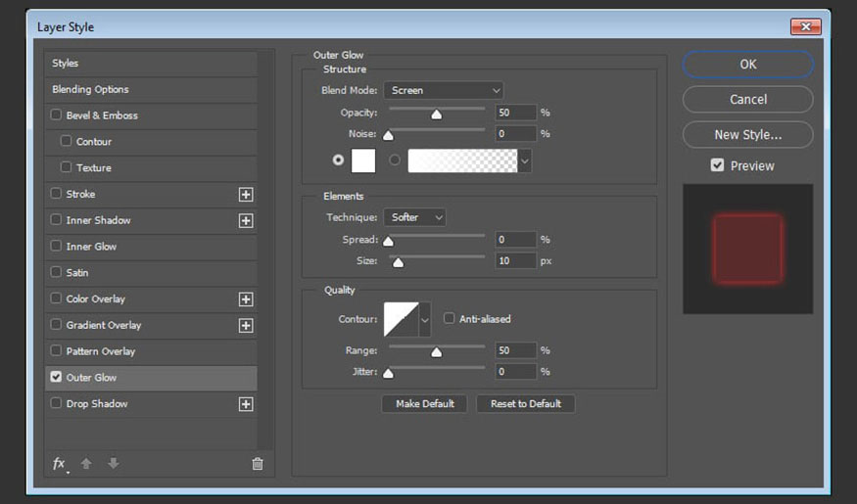857x504 pixels.
Task: Click the Jitter slider handle
Action: (x=388, y=374)
